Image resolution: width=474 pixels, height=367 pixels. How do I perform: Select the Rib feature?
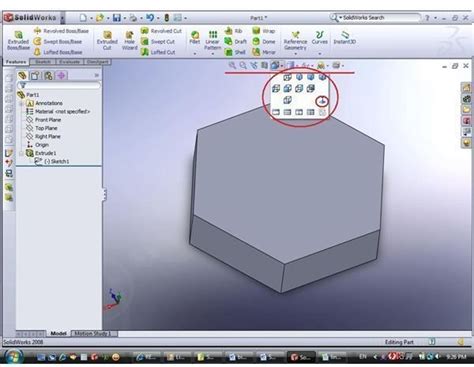click(233, 31)
